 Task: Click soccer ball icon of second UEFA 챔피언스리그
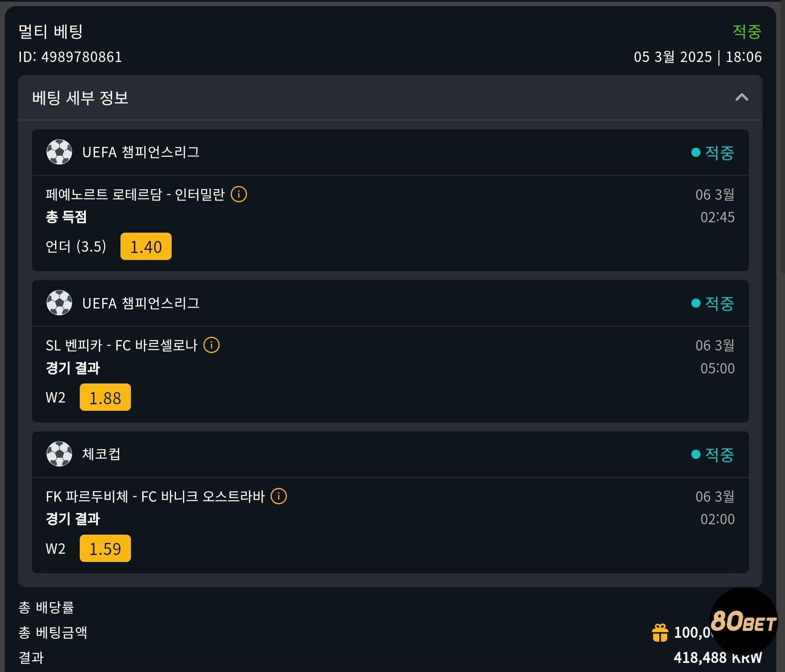(59, 303)
